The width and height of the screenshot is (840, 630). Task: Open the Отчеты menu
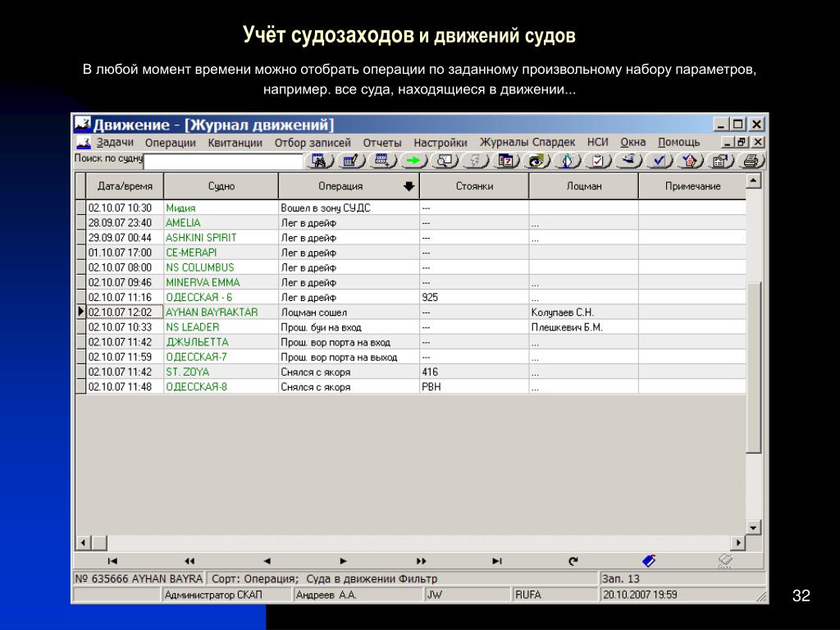click(382, 143)
